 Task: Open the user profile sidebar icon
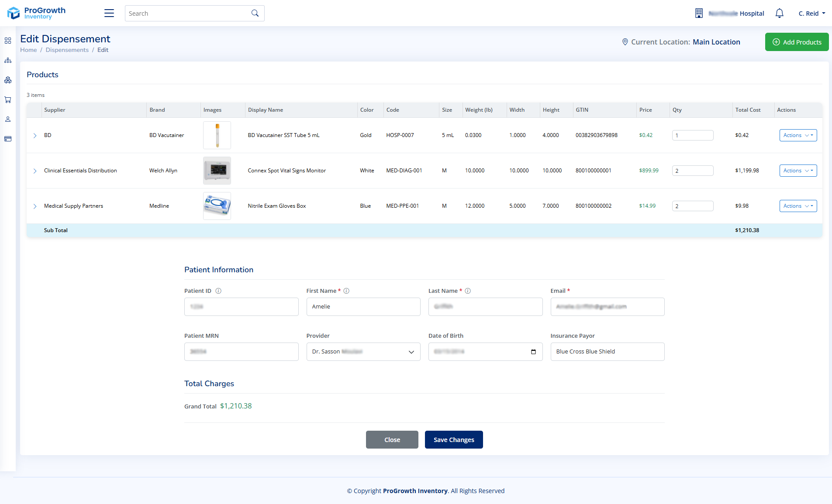[x=8, y=119]
